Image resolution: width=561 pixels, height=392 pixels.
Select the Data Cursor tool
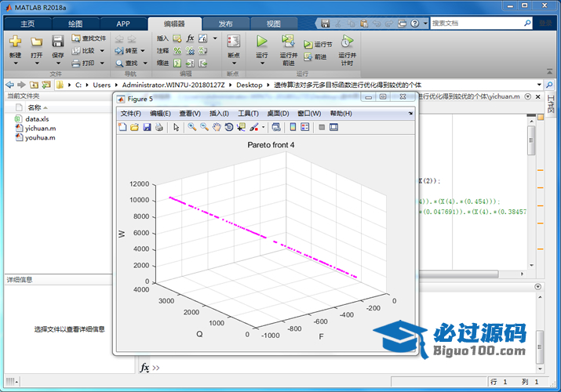pos(241,127)
